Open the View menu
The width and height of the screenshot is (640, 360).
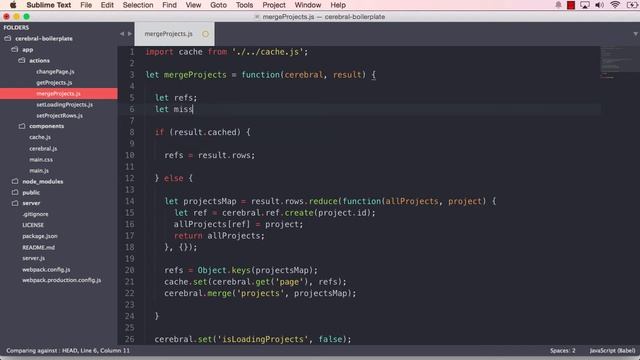pos(193,5)
